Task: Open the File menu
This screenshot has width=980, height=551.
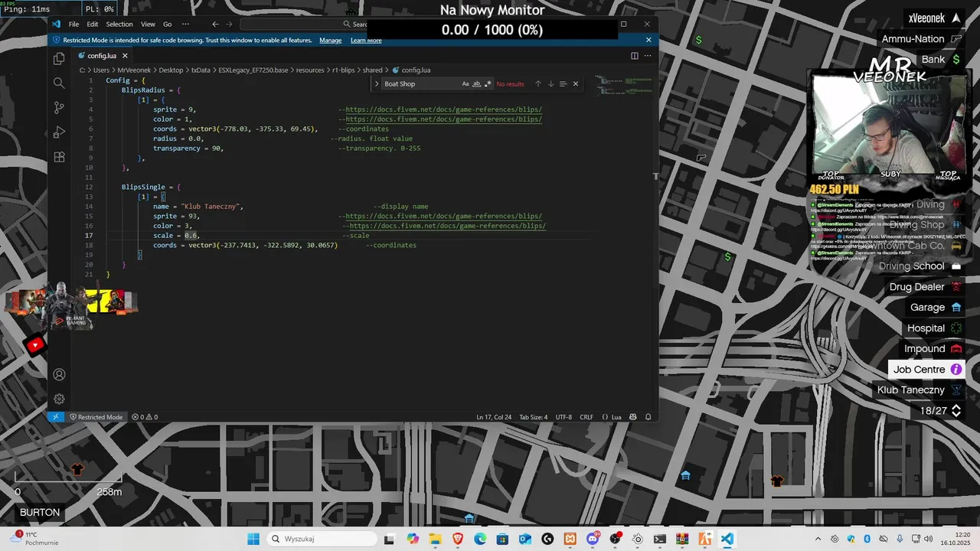Action: [x=73, y=24]
